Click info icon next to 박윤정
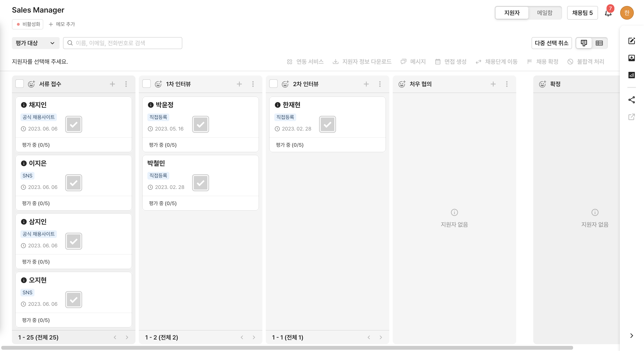 point(151,105)
